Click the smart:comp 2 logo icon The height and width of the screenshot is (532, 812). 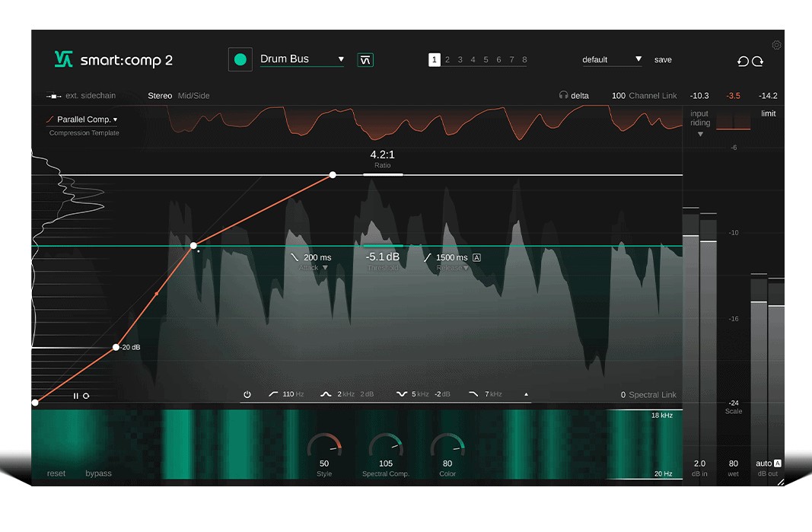[x=63, y=59]
